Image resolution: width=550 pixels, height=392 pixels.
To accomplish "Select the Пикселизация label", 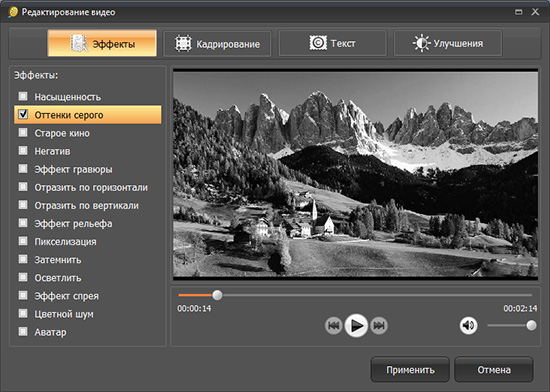I will pyautogui.click(x=65, y=242).
